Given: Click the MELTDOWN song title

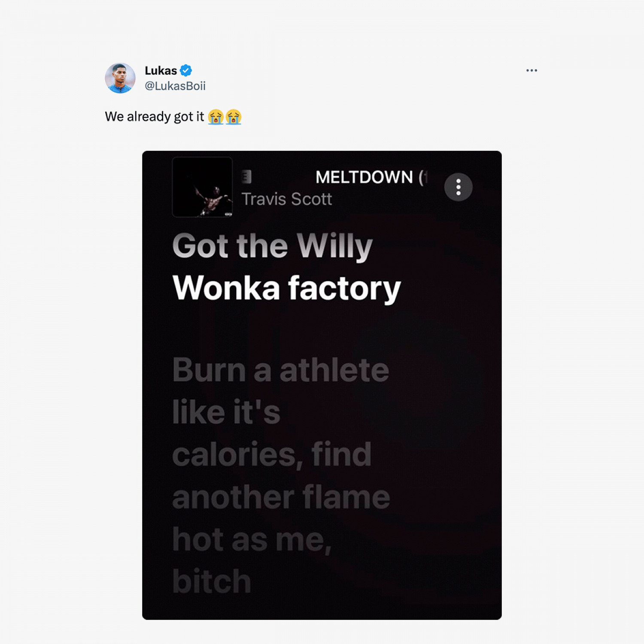Looking at the screenshot, I should pos(371,177).
